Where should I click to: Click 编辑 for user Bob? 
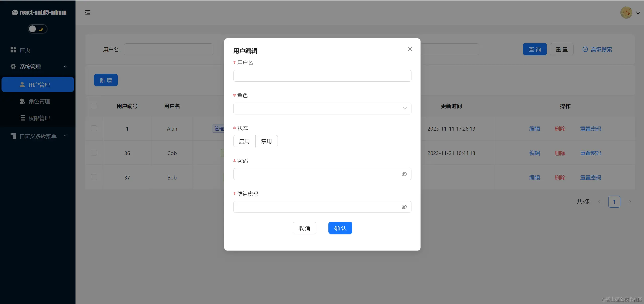[x=535, y=177]
